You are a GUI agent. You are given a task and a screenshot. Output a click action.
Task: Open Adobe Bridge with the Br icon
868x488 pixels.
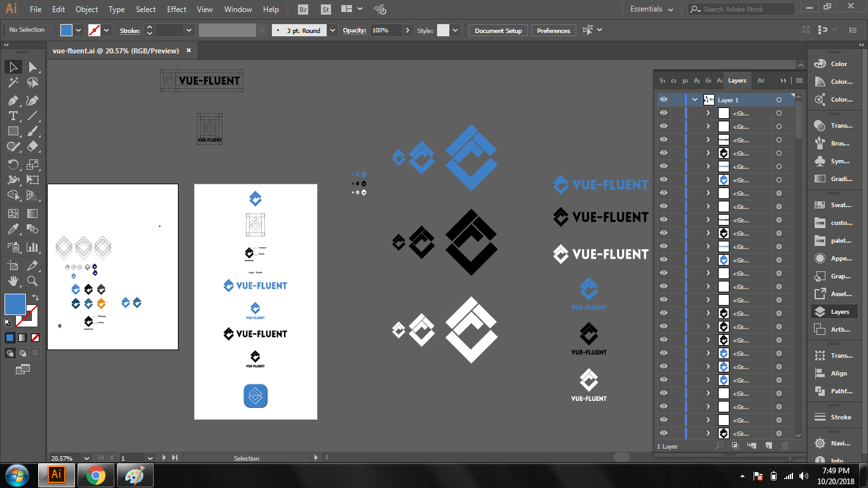click(x=304, y=10)
